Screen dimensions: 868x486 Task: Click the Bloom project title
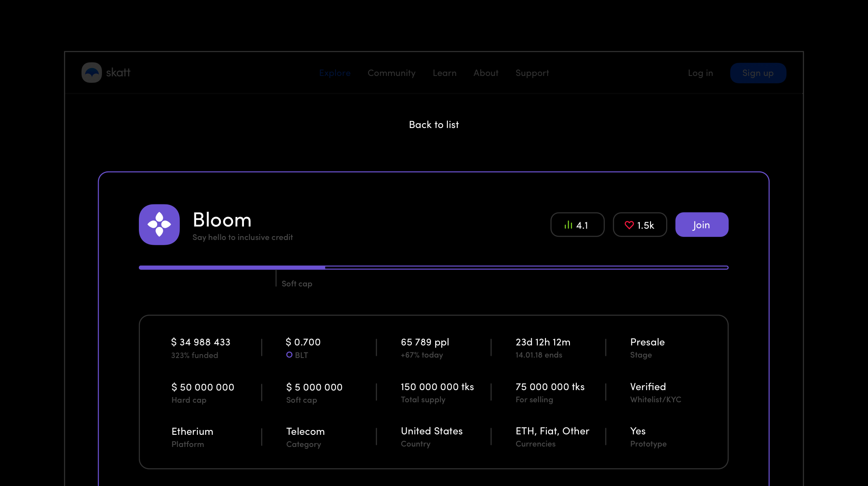point(222,220)
